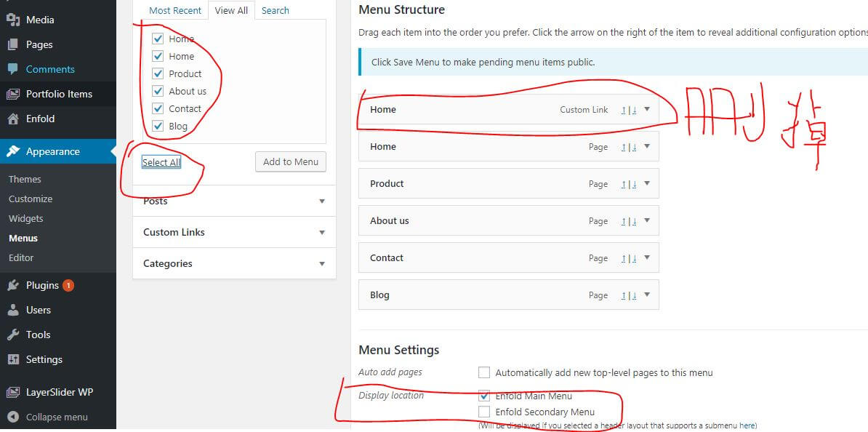The height and width of the screenshot is (432, 868).
Task: Click the Enfold home icon
Action: coord(13,119)
